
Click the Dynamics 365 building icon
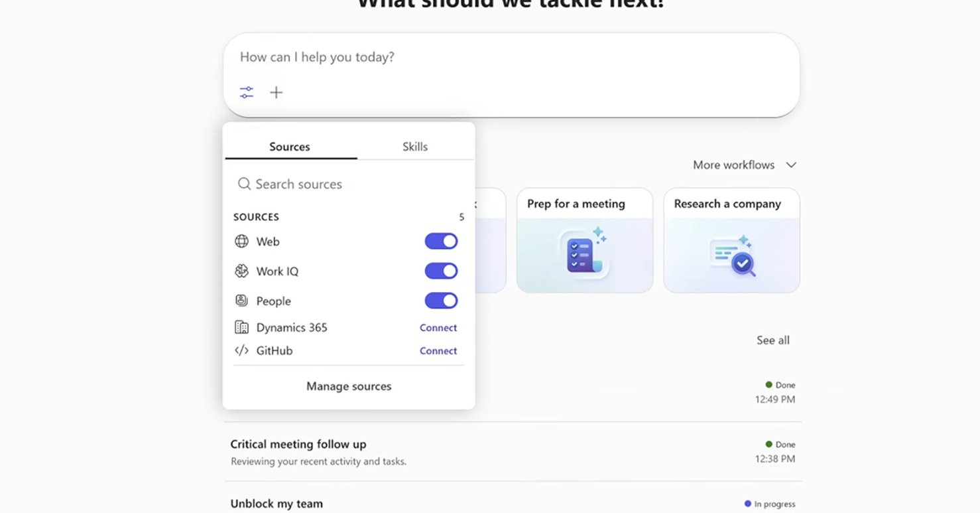[x=242, y=327]
